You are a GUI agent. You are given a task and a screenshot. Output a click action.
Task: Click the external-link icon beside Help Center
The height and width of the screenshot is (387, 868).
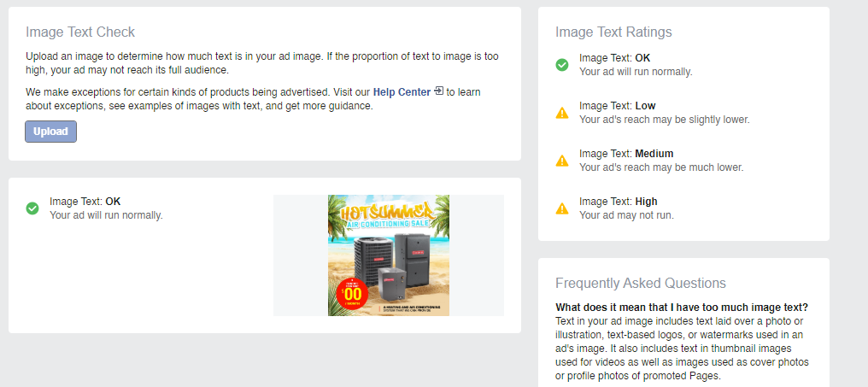(439, 91)
